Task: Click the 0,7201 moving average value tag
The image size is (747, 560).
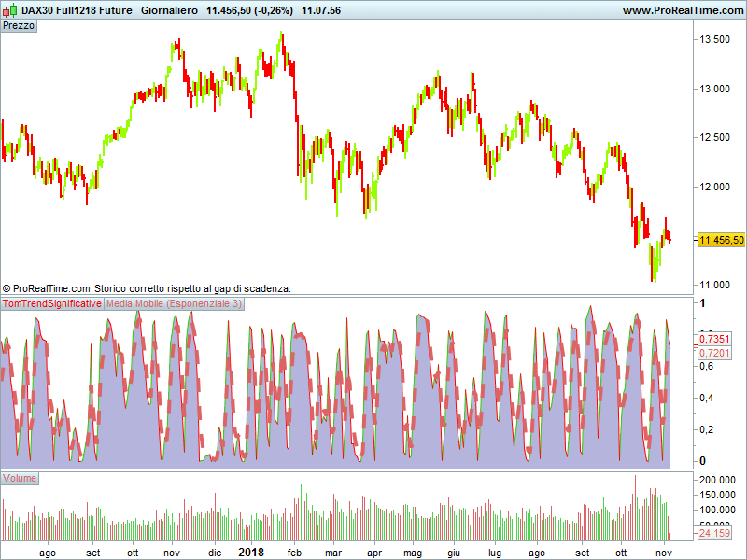Action: click(714, 353)
